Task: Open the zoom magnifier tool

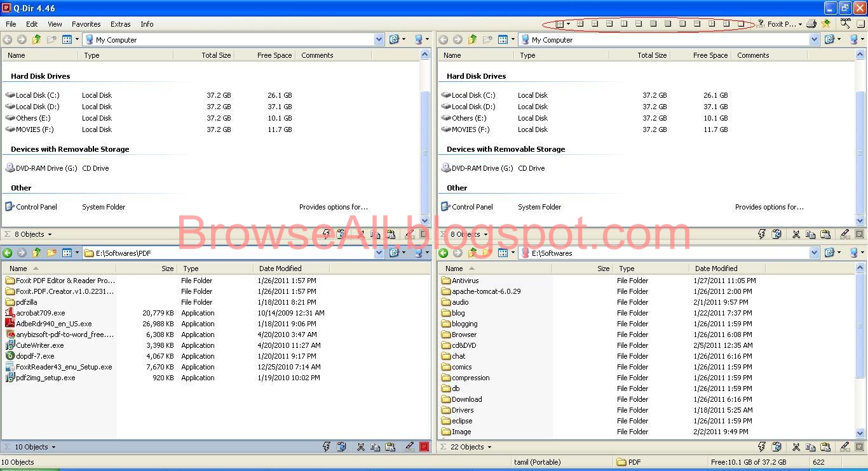Action: pos(845,23)
